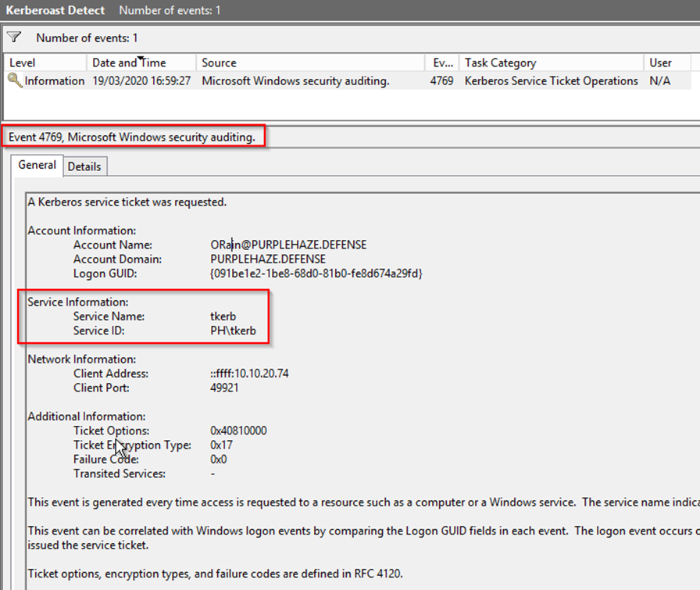Click 'A Kerberos service ticket was requested' text
This screenshot has height=590, width=700.
click(127, 202)
